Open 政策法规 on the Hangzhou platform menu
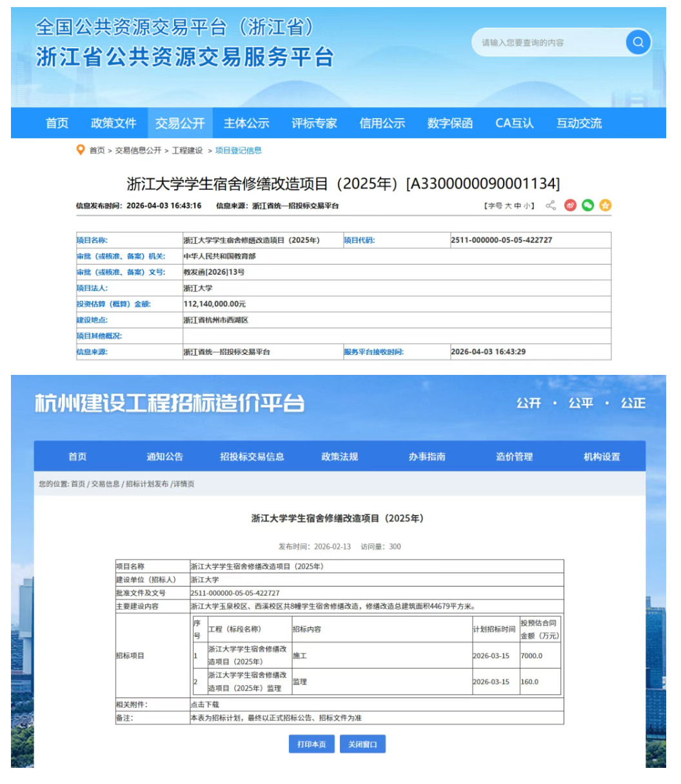This screenshot has width=681, height=784. pos(340,456)
